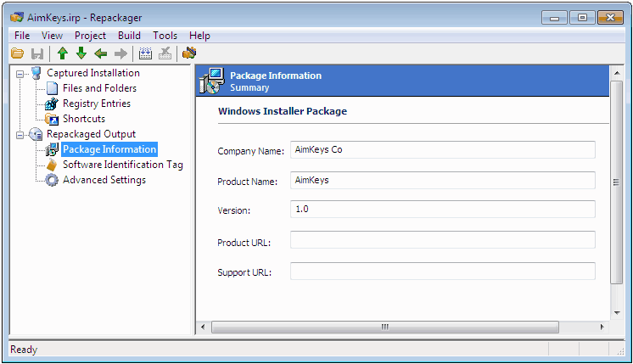The width and height of the screenshot is (633, 364).
Task: Click the scan toolbar icon beside the arrows
Action: coord(145,53)
